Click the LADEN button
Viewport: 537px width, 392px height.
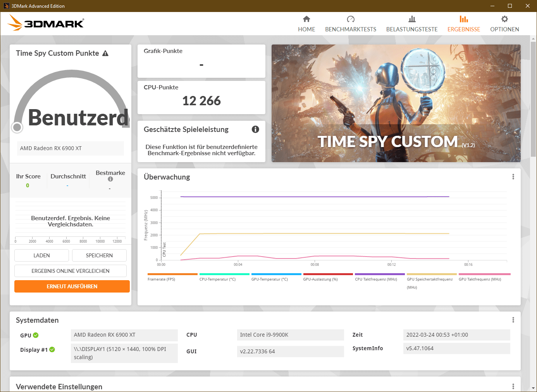[x=41, y=255]
